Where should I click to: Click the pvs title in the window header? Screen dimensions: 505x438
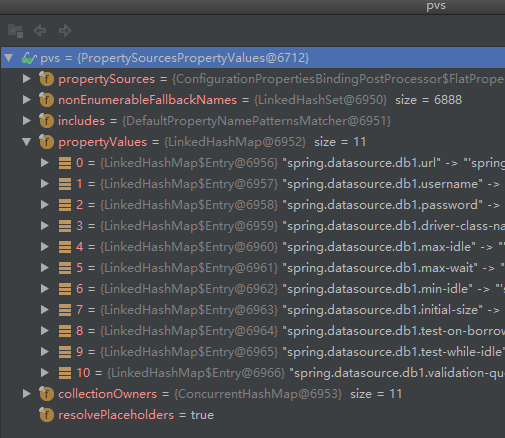point(436,6)
